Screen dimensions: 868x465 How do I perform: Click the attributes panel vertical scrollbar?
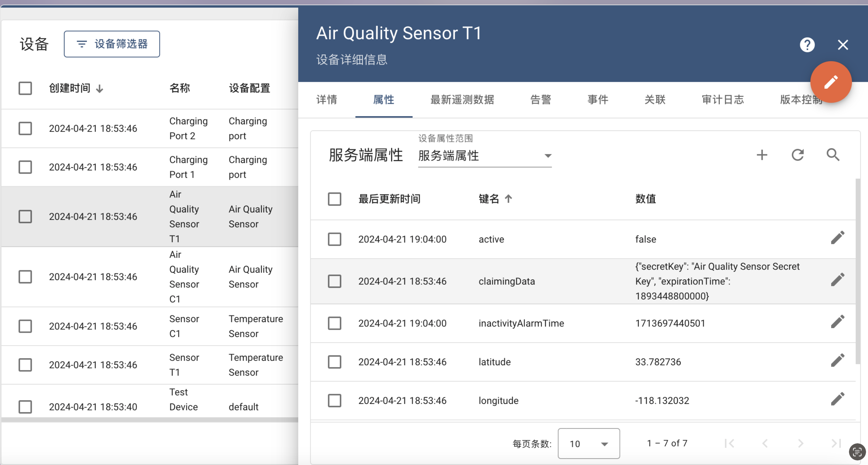point(858,272)
